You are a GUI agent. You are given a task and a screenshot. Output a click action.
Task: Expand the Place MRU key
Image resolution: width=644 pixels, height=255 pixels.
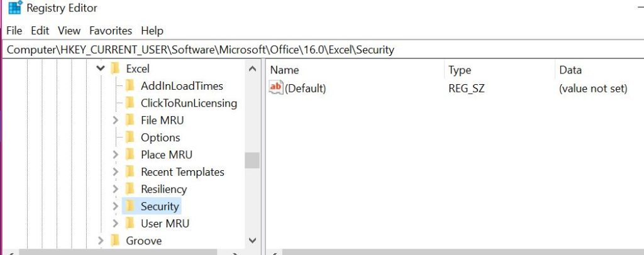point(115,155)
